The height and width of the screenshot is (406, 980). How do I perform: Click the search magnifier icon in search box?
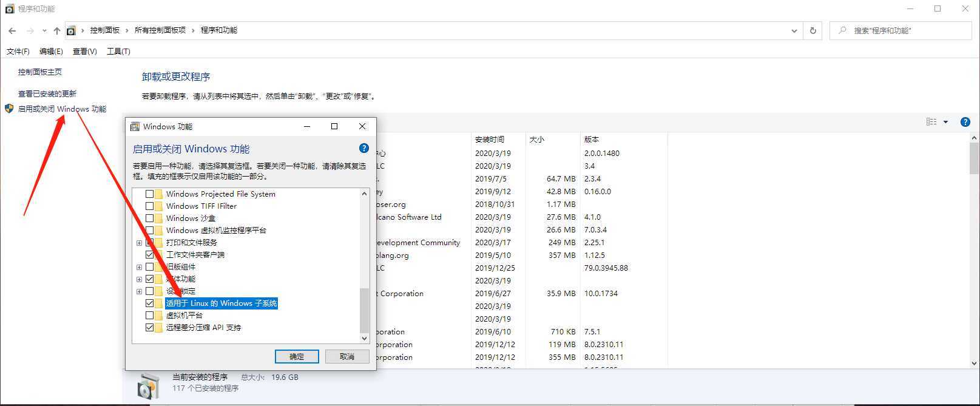coord(842,30)
